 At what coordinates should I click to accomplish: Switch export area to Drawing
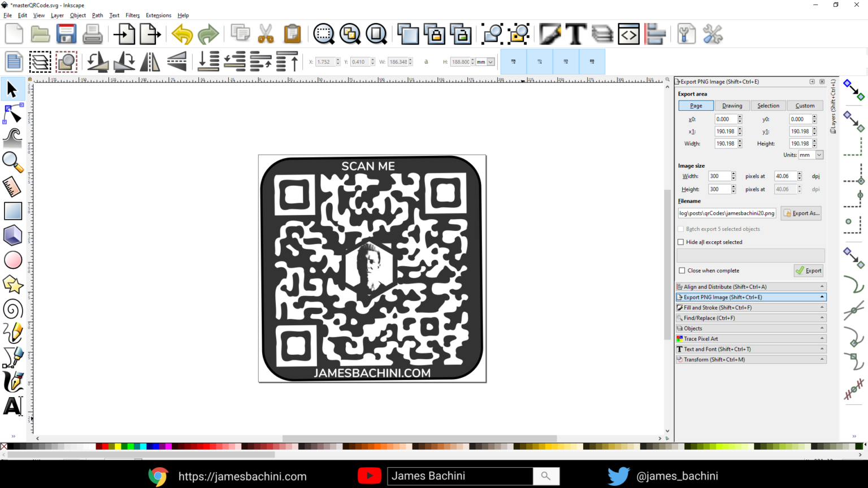(x=732, y=106)
